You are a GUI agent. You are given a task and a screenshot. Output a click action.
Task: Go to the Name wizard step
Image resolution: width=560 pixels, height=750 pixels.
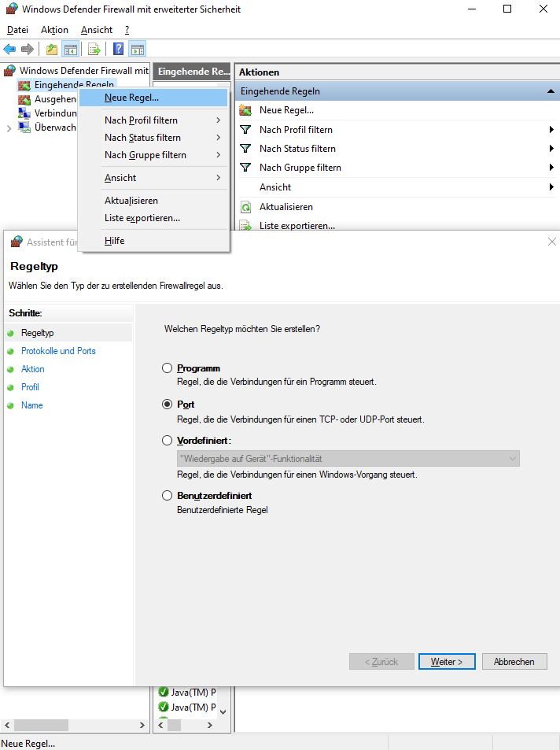click(x=32, y=405)
